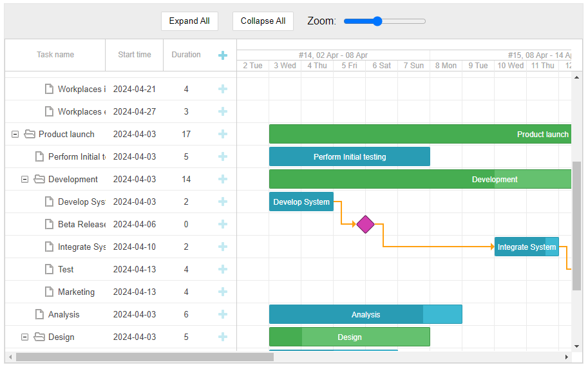This screenshot has height=367, width=588.
Task: Click the file icon beside Marketing
Action: 49,292
